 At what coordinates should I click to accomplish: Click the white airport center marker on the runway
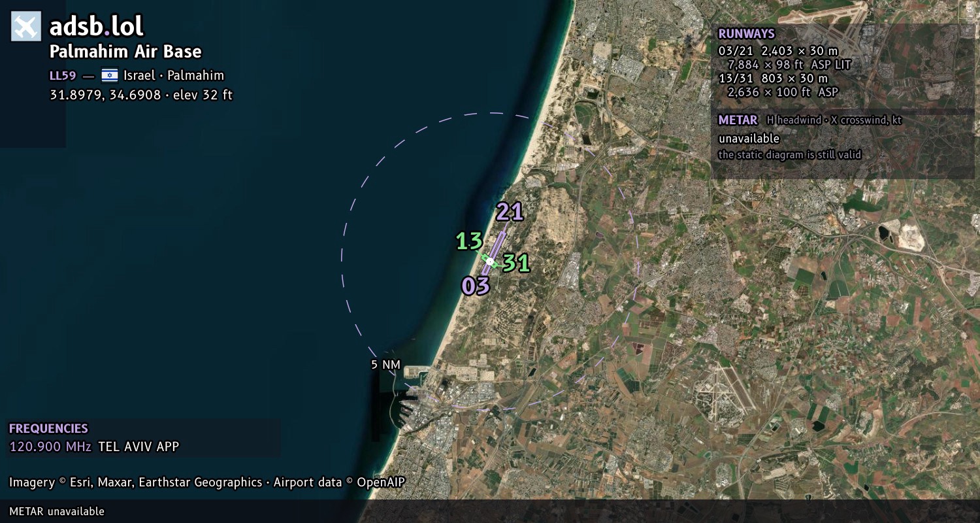(490, 261)
